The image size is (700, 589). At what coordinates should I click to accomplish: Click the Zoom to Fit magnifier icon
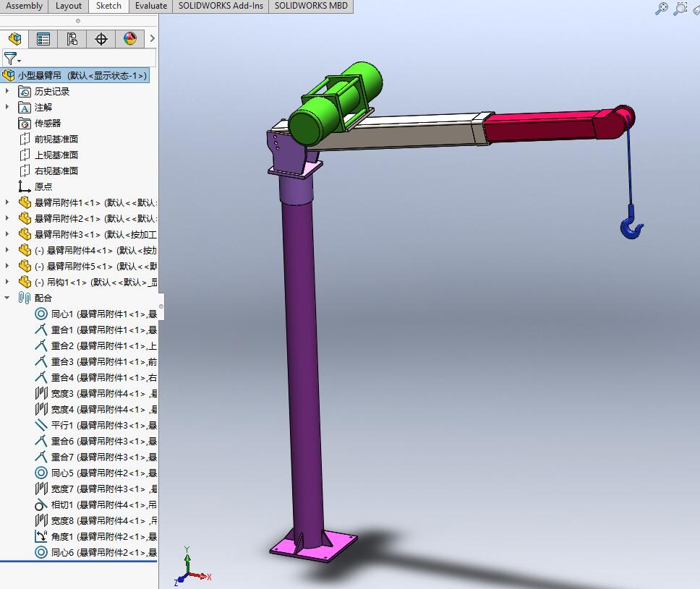click(x=661, y=8)
